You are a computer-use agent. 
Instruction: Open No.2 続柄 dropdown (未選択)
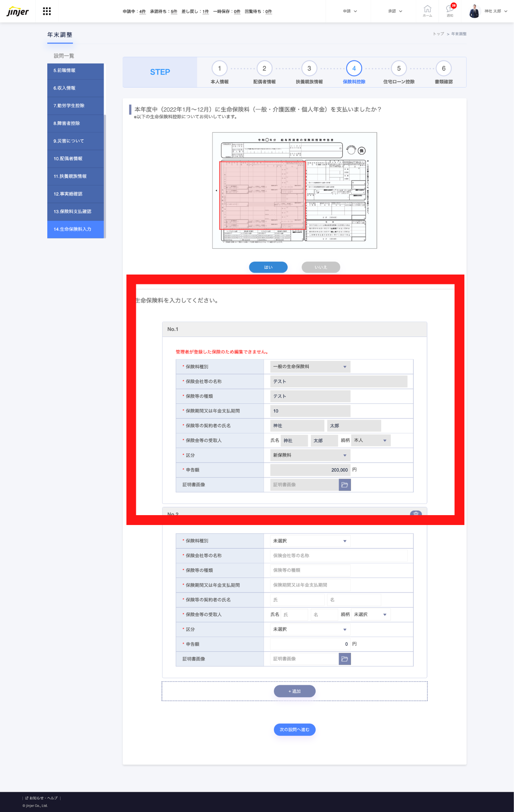point(371,614)
